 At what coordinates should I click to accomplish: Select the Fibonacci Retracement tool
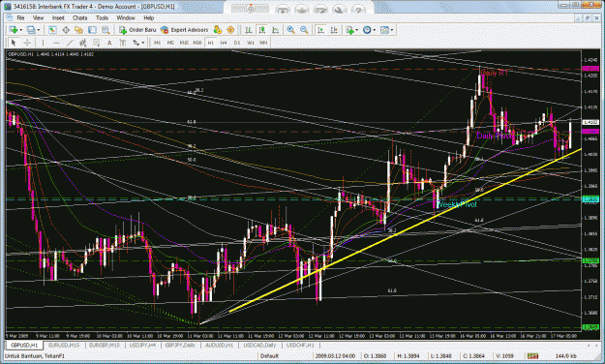(x=96, y=43)
